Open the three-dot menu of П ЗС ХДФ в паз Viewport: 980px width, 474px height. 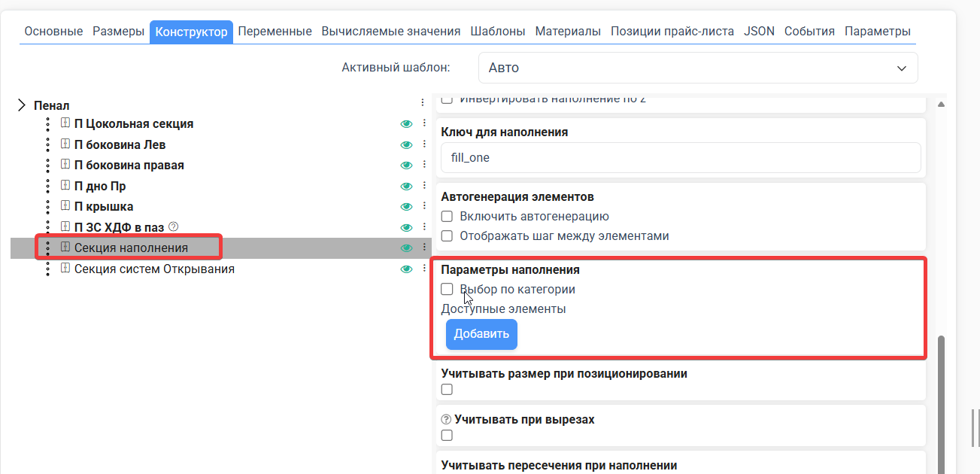tap(424, 227)
